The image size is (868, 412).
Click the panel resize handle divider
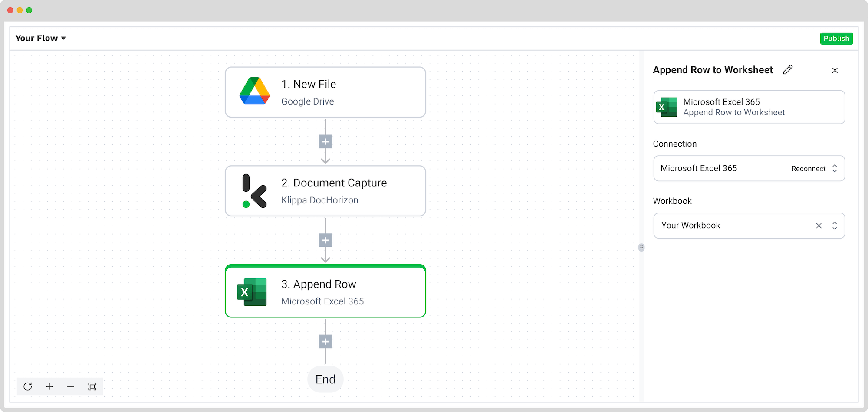tap(641, 248)
